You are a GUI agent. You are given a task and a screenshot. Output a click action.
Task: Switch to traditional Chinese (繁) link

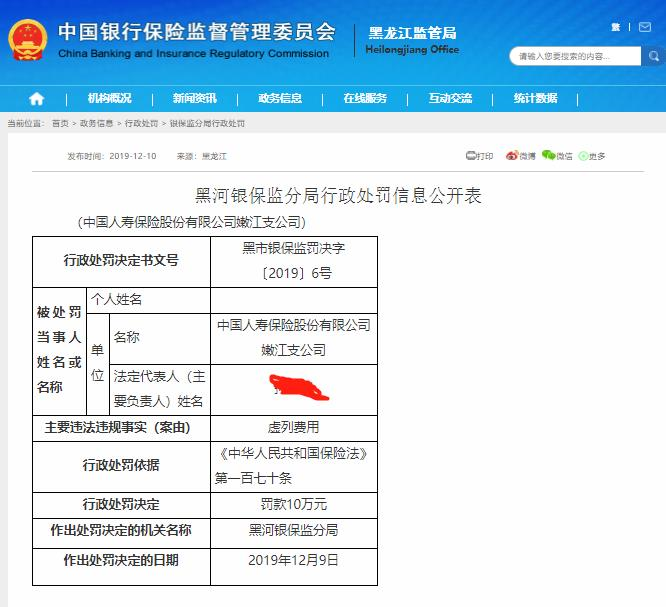tap(615, 27)
